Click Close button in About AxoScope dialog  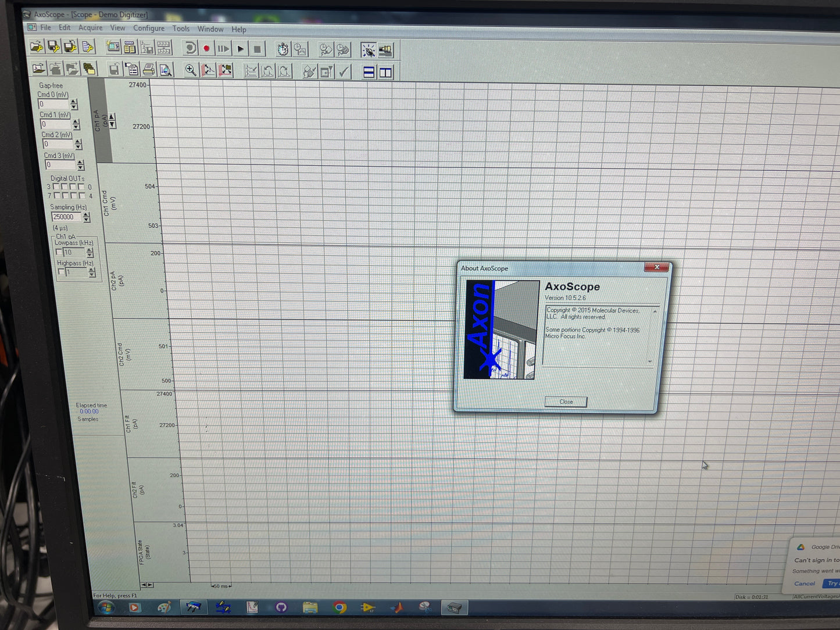click(x=566, y=402)
